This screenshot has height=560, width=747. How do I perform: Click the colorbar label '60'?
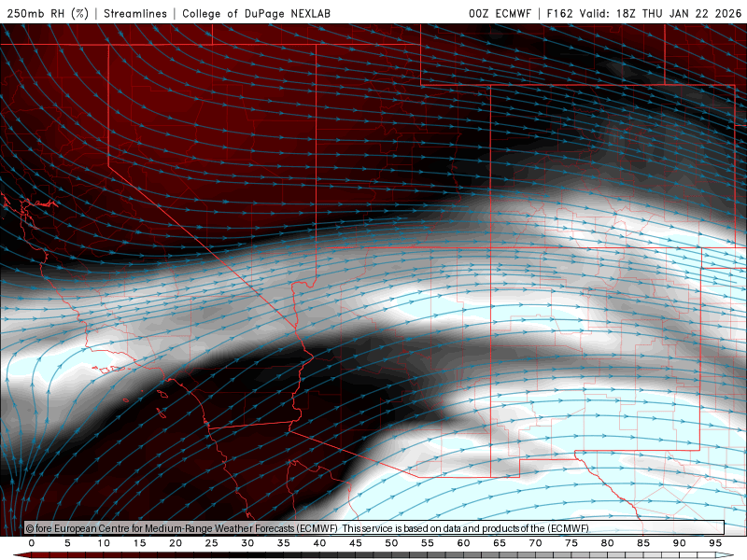click(x=463, y=543)
